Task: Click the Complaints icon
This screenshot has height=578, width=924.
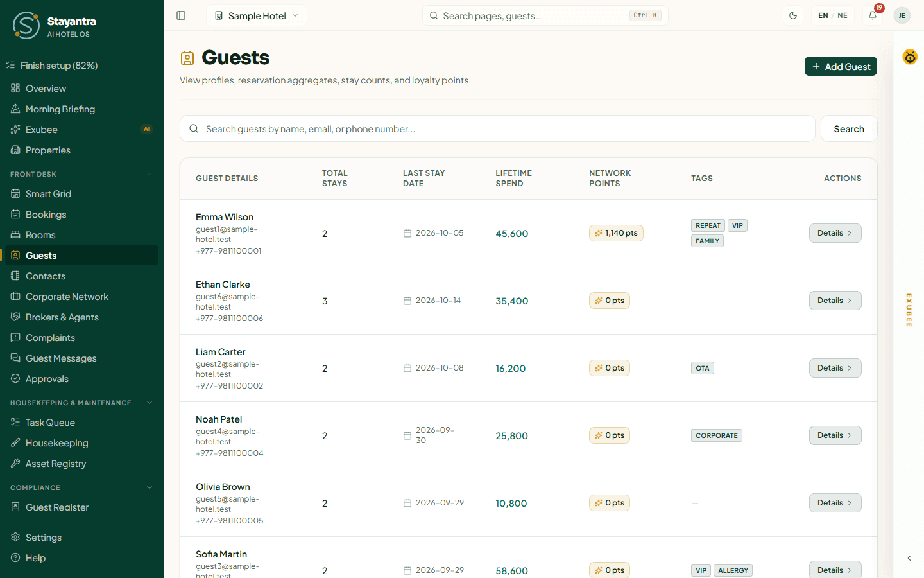Action: point(15,337)
